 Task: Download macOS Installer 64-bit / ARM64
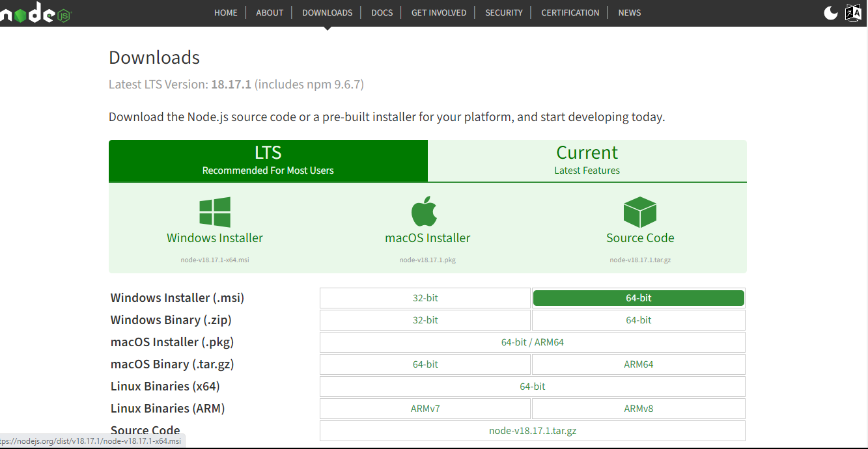533,342
